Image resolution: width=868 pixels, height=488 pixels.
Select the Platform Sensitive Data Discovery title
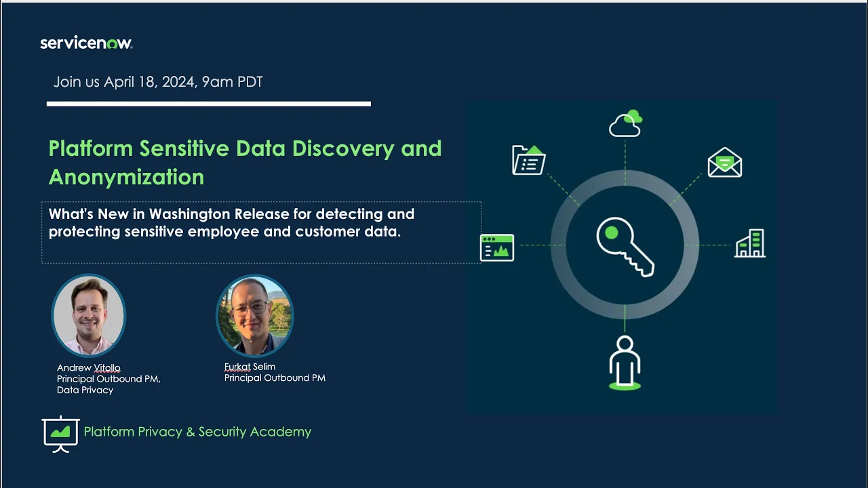(245, 162)
